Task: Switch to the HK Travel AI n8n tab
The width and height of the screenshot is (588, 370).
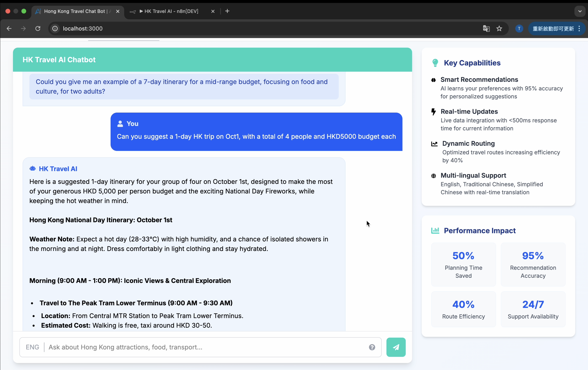Action: pyautogui.click(x=171, y=11)
